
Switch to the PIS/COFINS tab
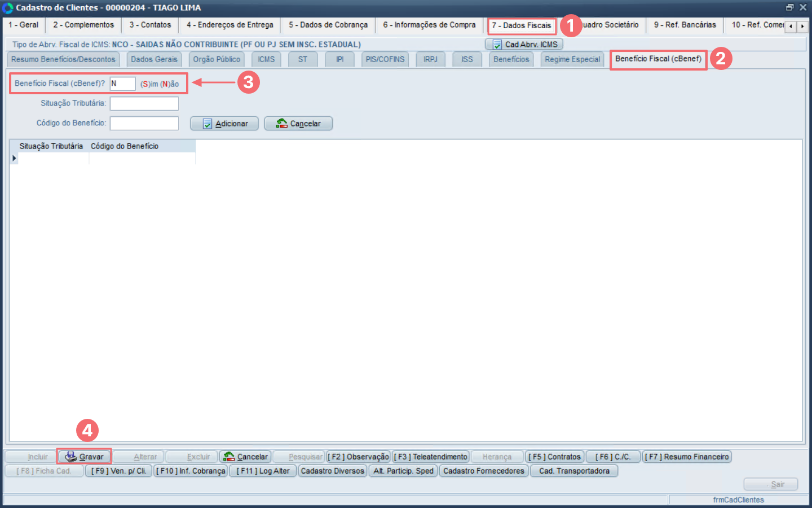pyautogui.click(x=385, y=59)
